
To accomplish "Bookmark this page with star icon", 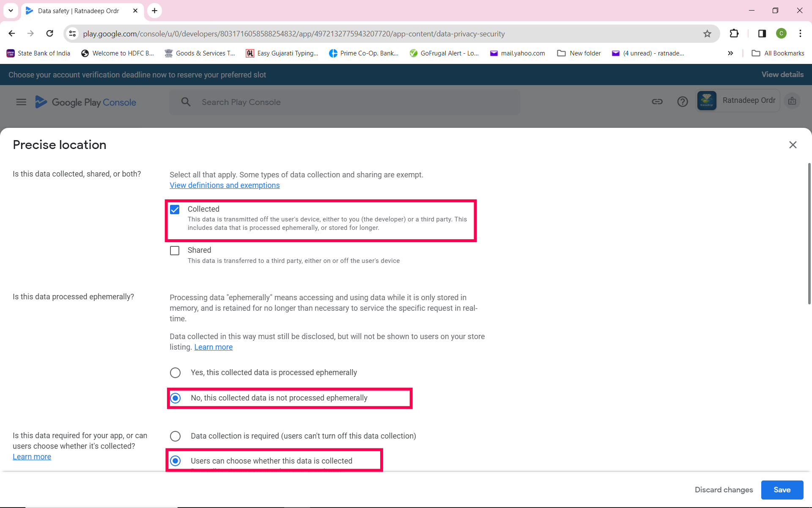I will click(x=707, y=34).
